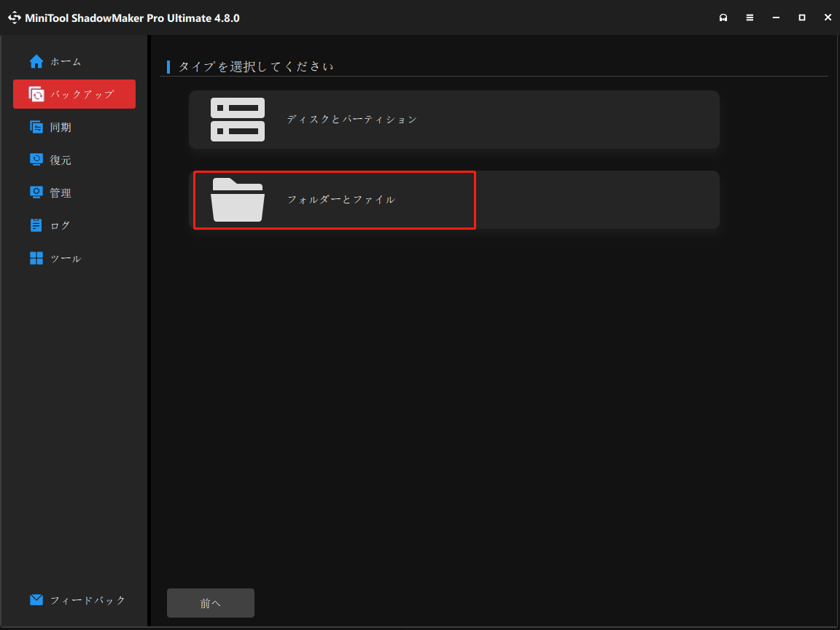Select the folders and files (フォルダーとファイル) backup type
This screenshot has height=630, width=840.
click(x=334, y=199)
